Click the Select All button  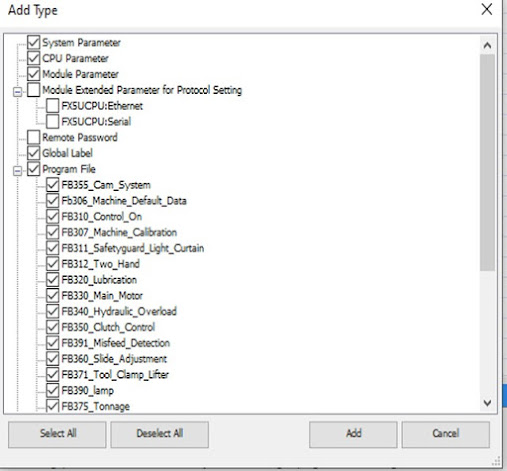[x=57, y=434]
